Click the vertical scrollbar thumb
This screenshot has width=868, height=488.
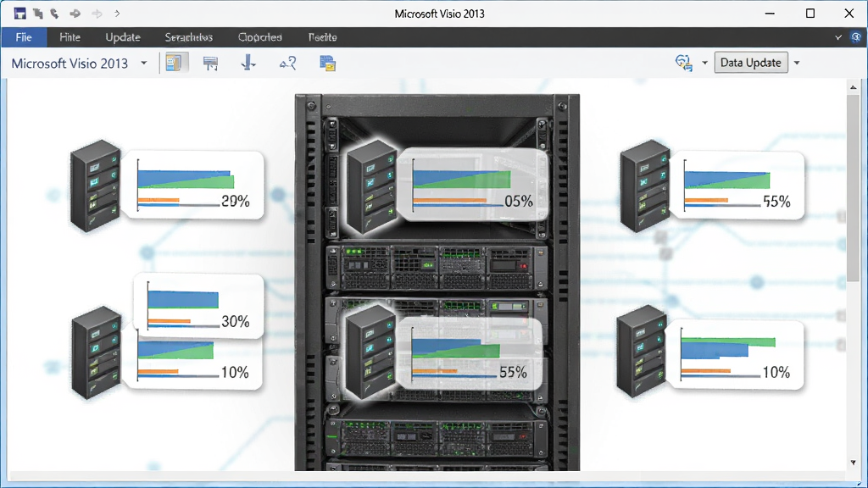(x=853, y=190)
